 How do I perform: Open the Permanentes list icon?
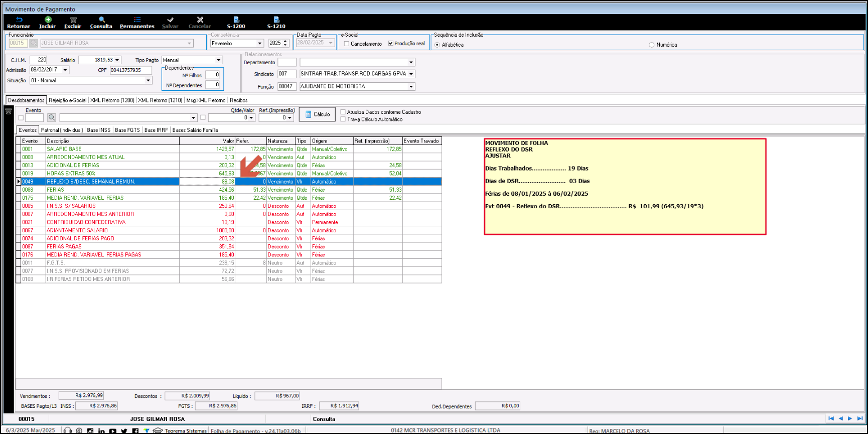(137, 20)
